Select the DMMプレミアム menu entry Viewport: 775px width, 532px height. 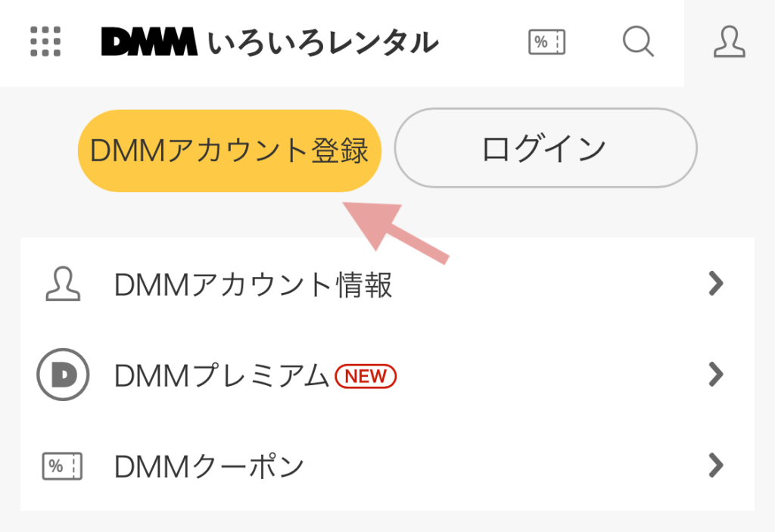pos(387,375)
